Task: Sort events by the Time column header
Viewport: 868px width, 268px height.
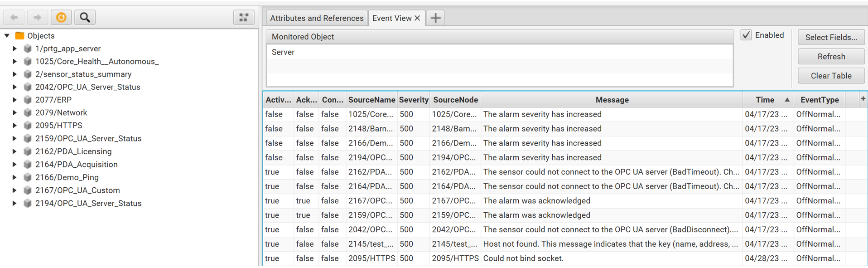Action: point(765,100)
